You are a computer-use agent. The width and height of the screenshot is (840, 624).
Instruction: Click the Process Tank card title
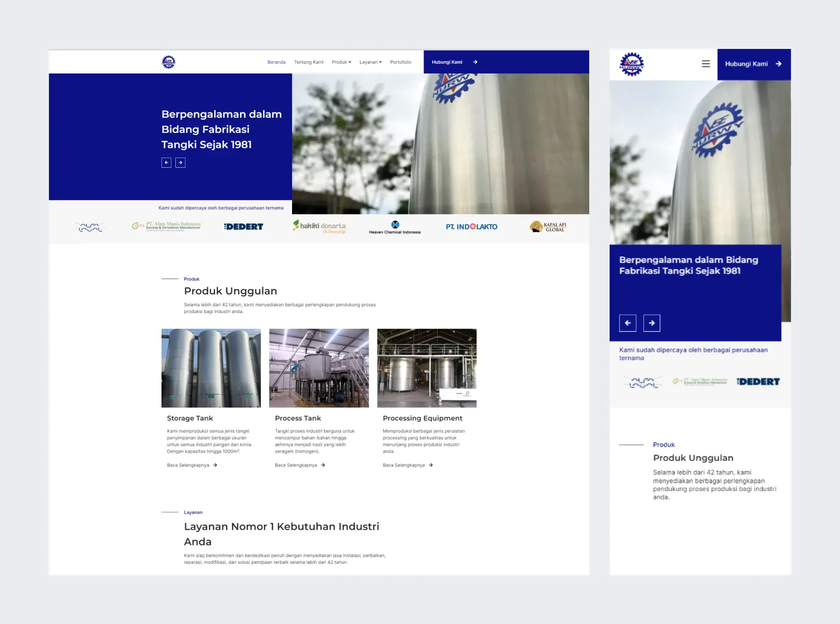point(298,418)
